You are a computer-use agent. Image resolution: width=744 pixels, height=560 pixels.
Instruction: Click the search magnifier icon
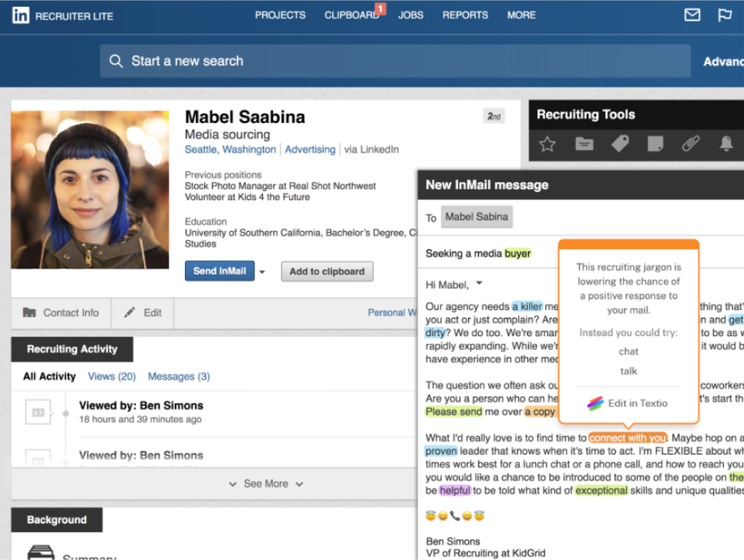116,60
